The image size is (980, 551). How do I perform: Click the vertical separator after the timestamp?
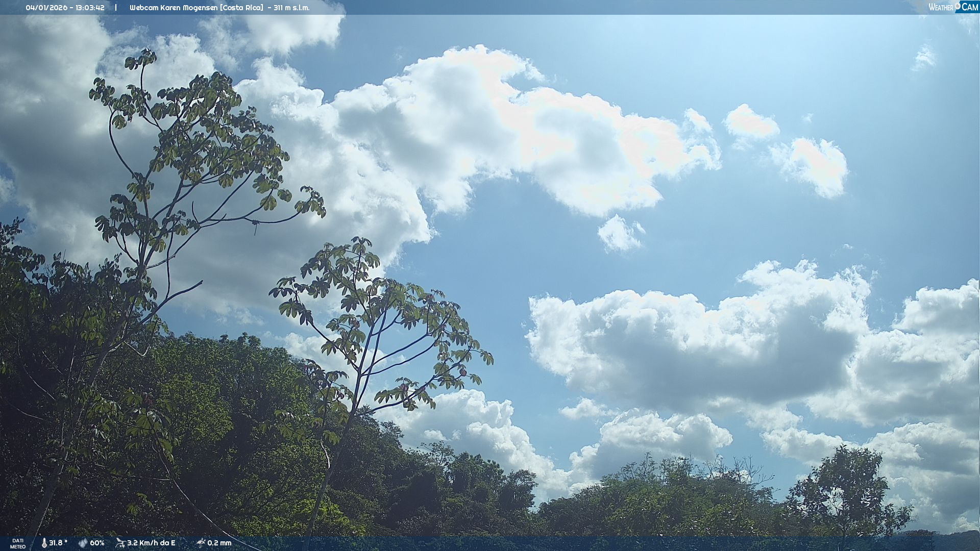click(x=116, y=8)
